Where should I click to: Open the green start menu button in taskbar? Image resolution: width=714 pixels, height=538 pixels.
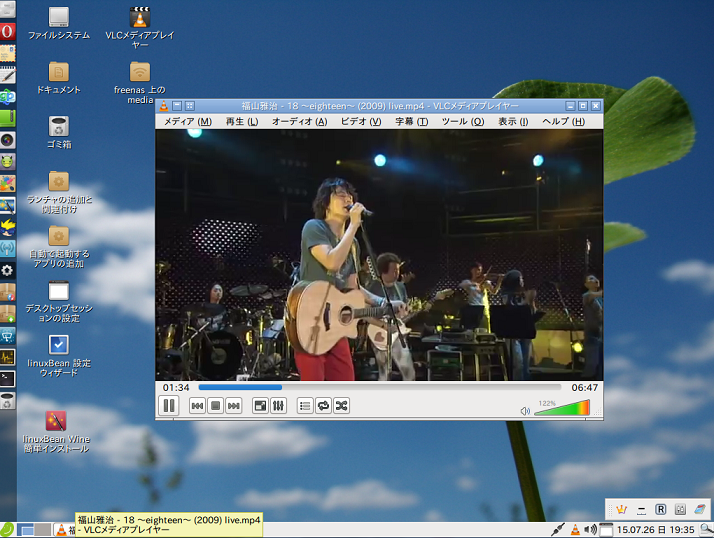(x=7, y=530)
